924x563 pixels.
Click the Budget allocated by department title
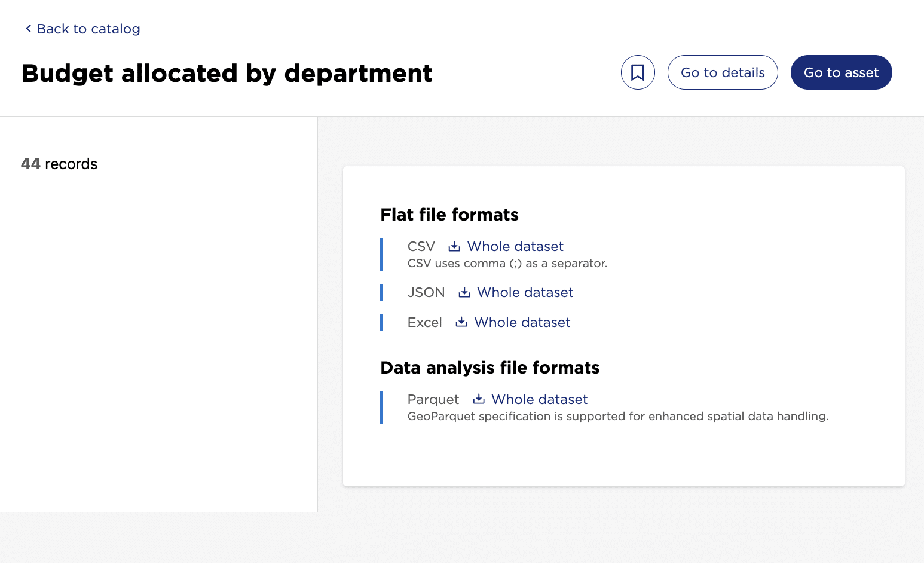click(x=227, y=74)
